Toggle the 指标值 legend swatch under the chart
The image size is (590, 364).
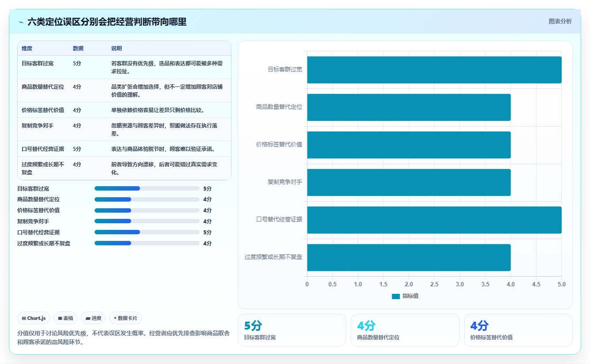(x=396, y=296)
